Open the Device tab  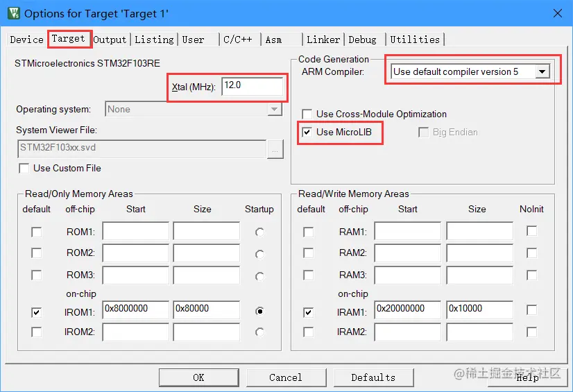pyautogui.click(x=26, y=40)
